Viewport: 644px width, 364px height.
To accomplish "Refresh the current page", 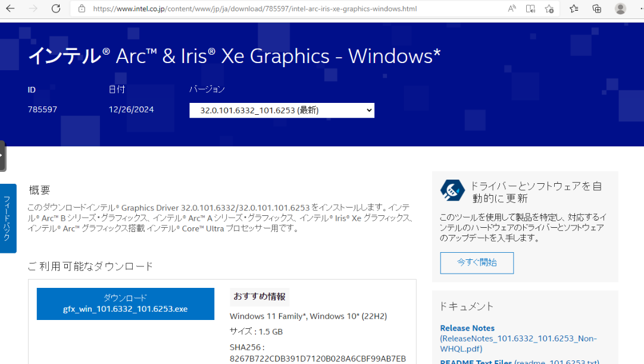I will point(55,8).
